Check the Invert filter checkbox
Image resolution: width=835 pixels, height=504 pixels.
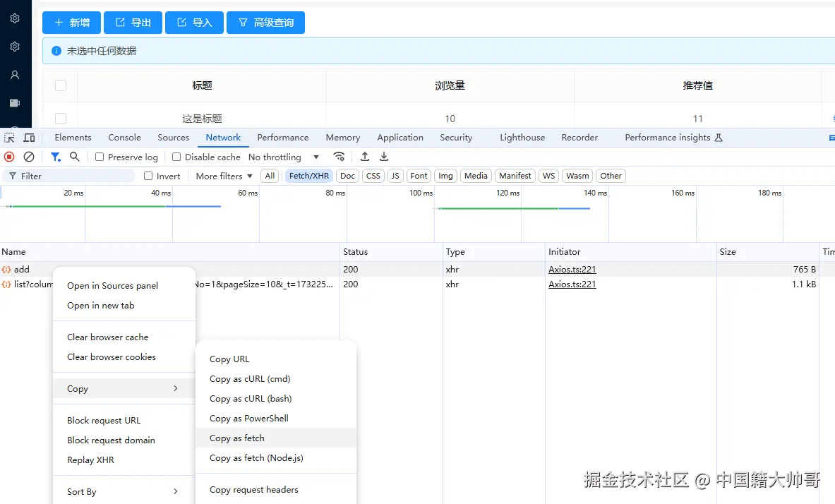click(x=148, y=176)
